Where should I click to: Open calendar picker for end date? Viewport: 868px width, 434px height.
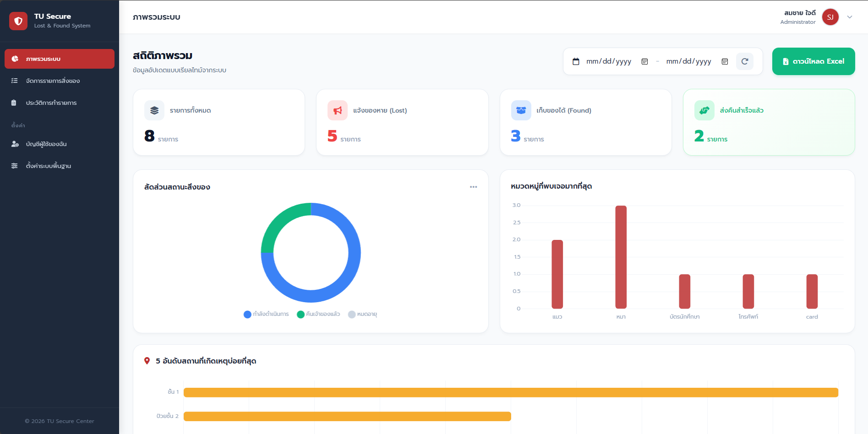725,61
